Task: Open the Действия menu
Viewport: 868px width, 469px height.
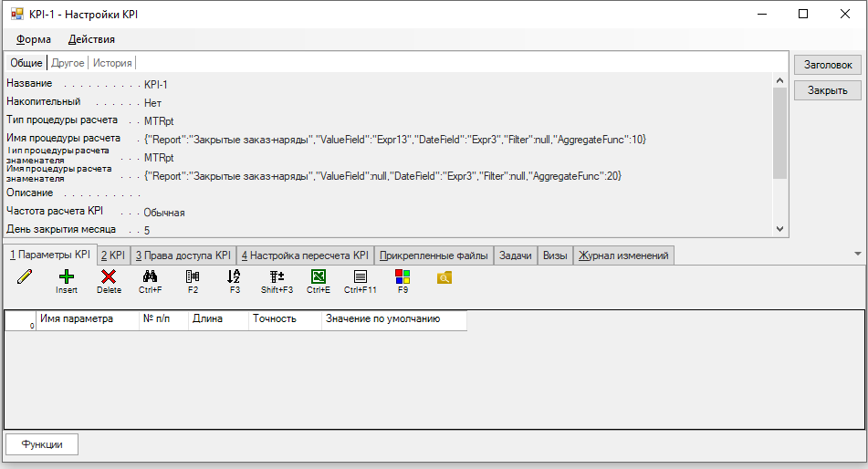Action: coord(91,39)
